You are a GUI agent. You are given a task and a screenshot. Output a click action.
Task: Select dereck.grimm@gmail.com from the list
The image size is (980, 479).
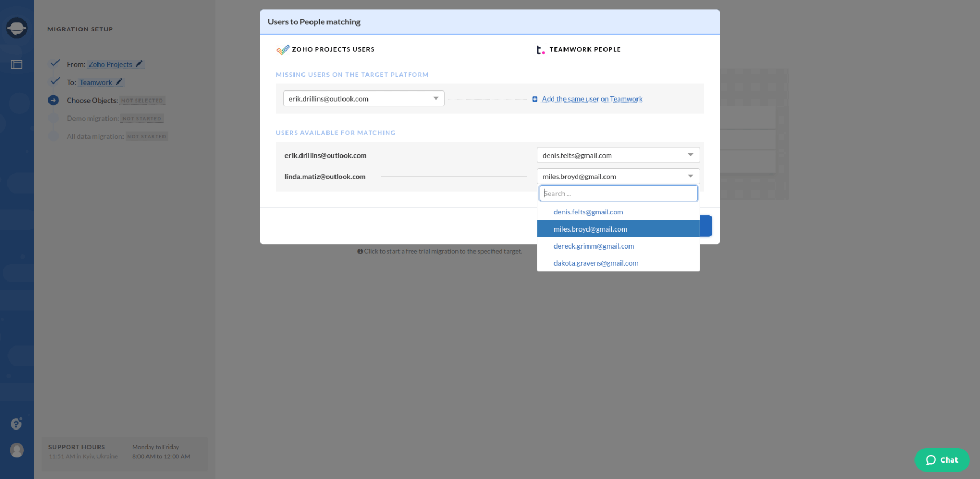coord(618,246)
